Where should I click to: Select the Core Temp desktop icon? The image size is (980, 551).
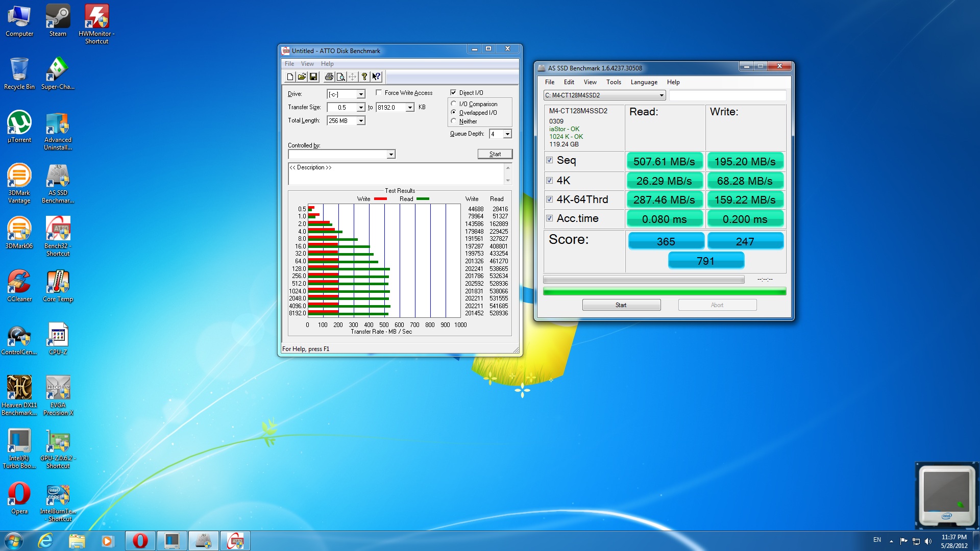[x=58, y=286]
